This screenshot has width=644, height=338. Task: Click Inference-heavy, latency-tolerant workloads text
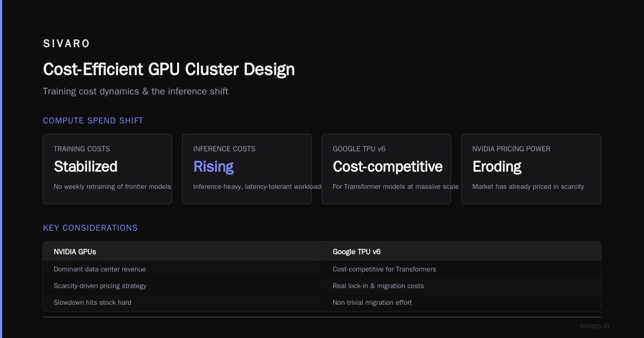258,187
